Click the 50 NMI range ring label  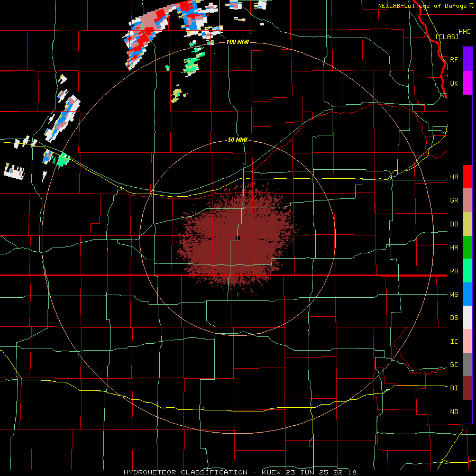click(x=237, y=140)
